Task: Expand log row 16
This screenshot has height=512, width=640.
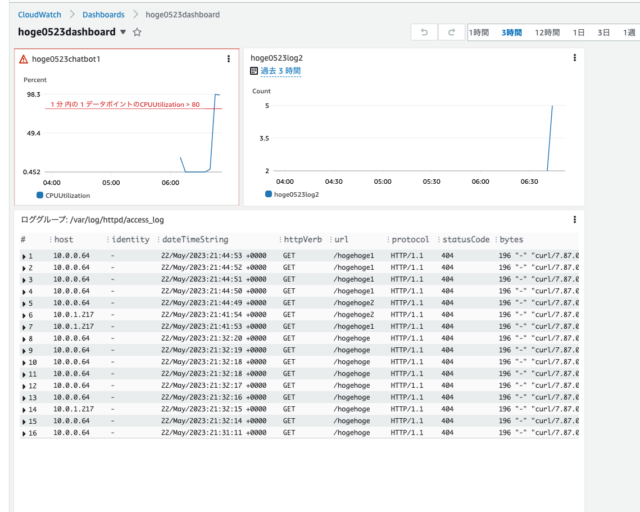Action: [24, 434]
